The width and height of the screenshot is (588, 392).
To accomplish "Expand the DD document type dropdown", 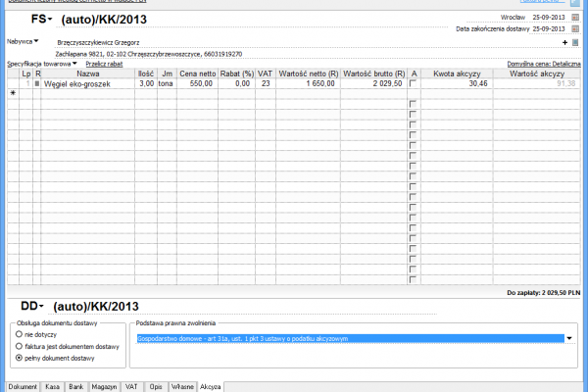I will [43, 305].
